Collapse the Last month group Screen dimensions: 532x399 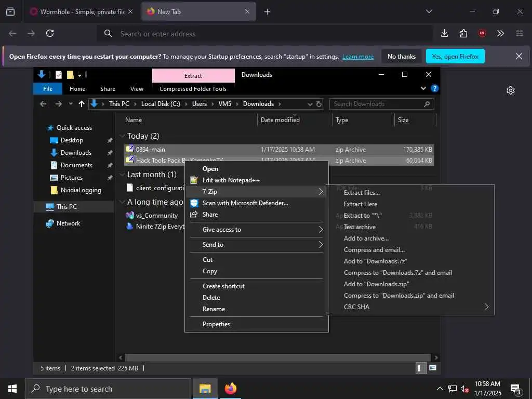coord(122,175)
